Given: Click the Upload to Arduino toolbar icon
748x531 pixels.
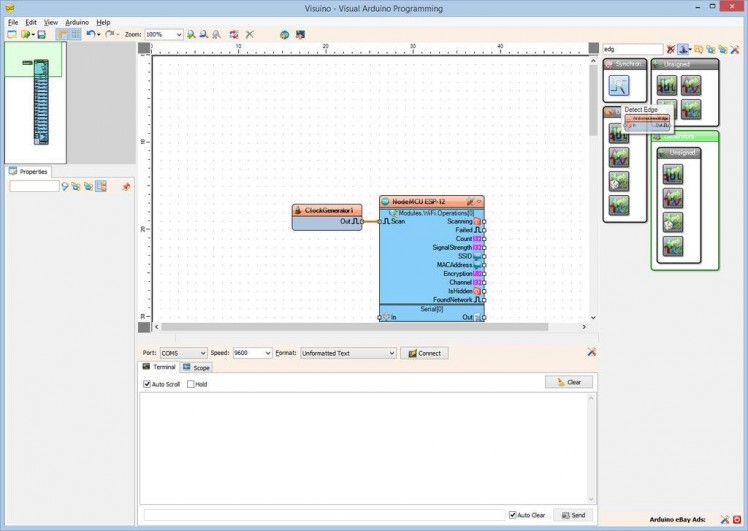Looking at the screenshot, I should (298, 34).
